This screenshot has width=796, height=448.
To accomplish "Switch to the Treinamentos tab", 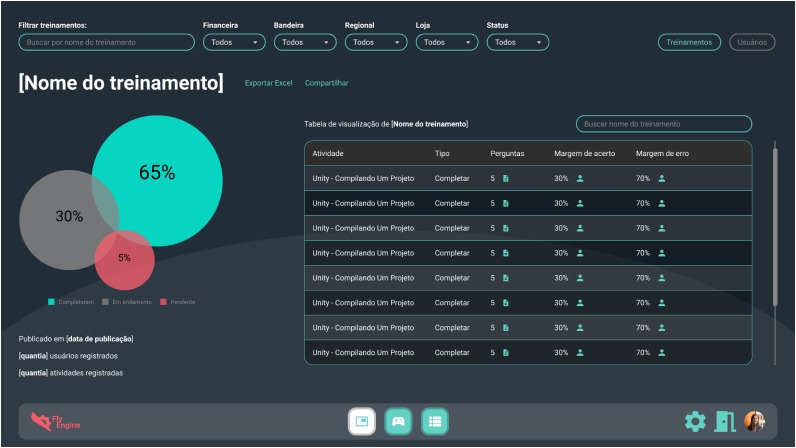I will click(689, 42).
